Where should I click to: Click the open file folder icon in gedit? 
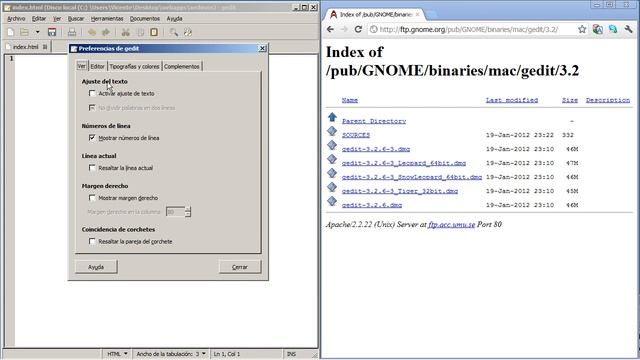25,32
